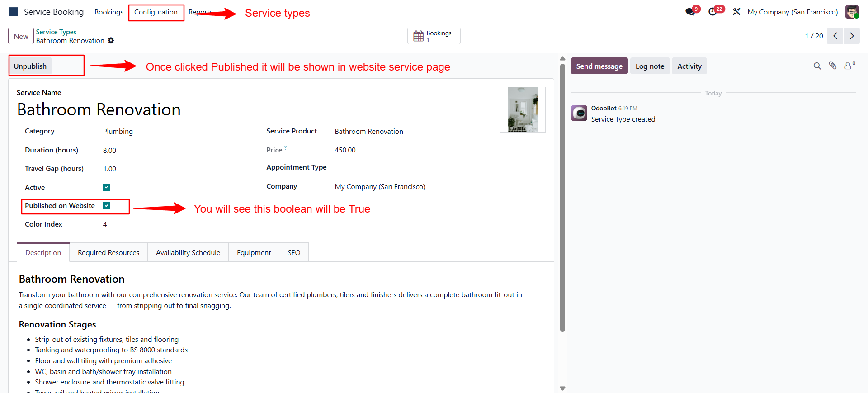Go to next record arrow
This screenshot has width=868, height=393.
pos(852,36)
